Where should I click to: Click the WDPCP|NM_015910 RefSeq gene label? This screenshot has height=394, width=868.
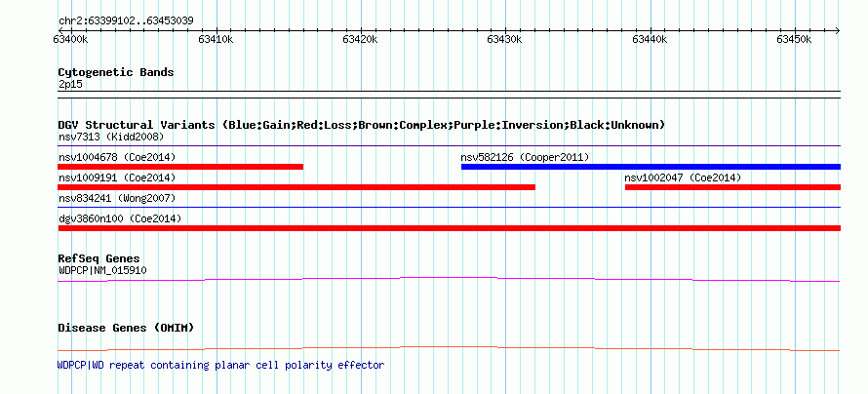tap(102, 270)
